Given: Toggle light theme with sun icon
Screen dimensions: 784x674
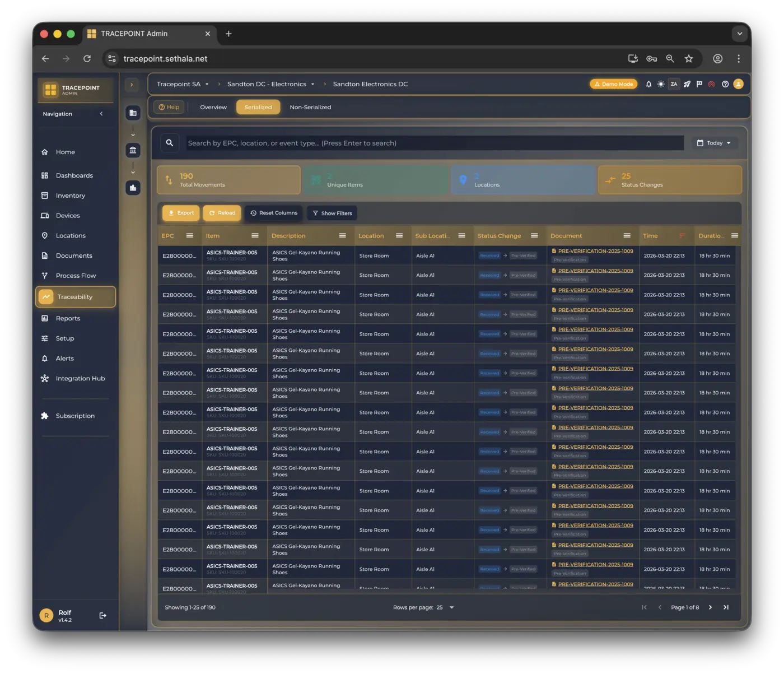Looking at the screenshot, I should [x=661, y=84].
